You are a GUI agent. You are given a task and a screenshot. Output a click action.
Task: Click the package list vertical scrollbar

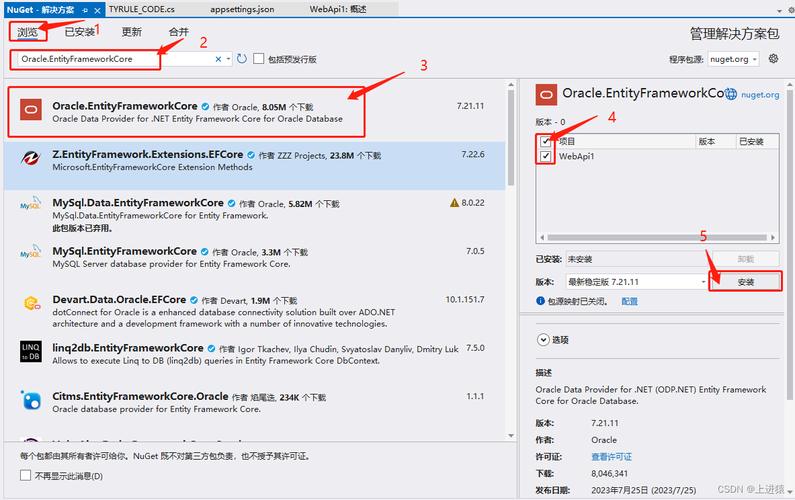click(511, 137)
